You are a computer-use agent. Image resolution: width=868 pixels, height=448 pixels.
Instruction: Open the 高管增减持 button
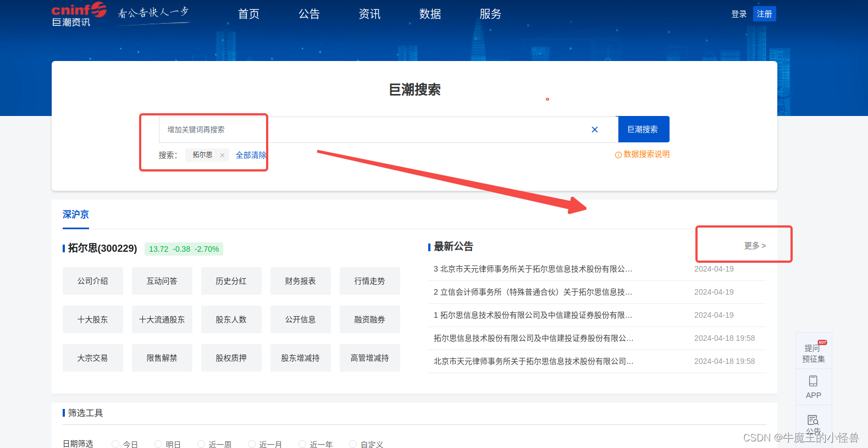(370, 358)
